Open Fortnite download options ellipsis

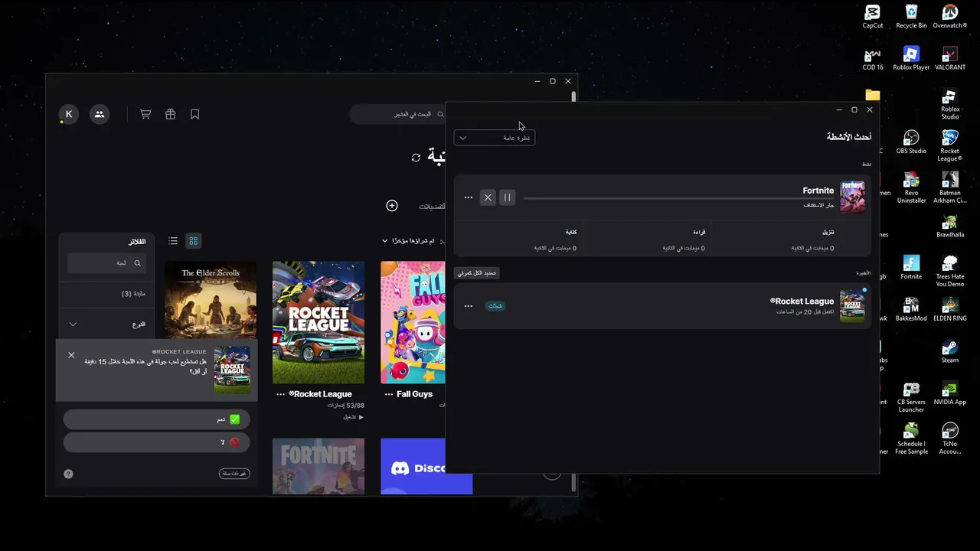click(x=469, y=197)
